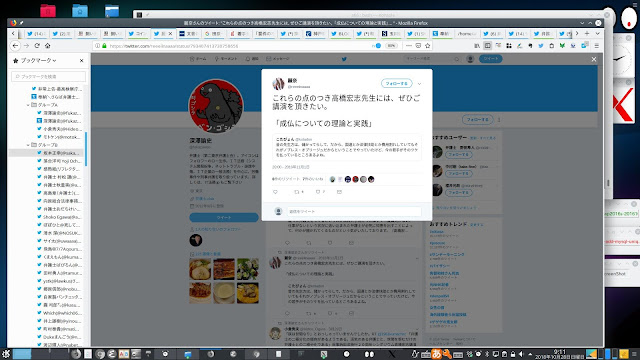The image size is (640, 360).
Task: Click Follow button in the tweet modal
Action: (397, 83)
